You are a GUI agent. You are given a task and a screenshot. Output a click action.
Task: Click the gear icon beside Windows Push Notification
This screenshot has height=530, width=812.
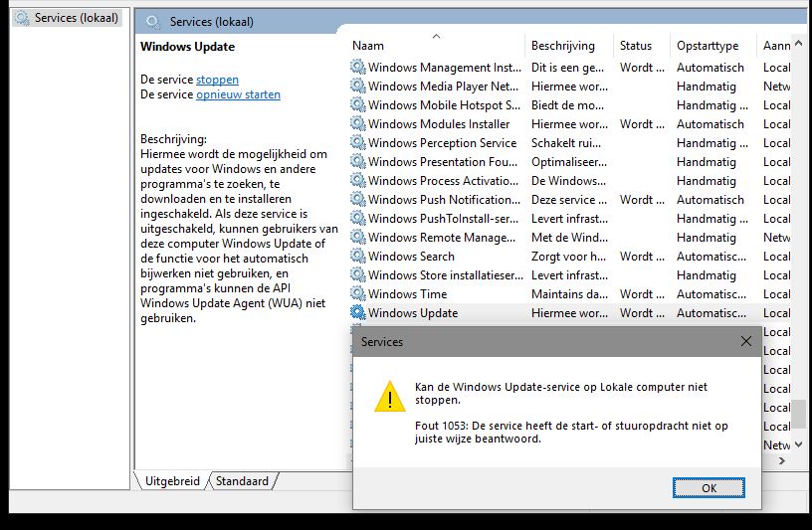point(358,199)
